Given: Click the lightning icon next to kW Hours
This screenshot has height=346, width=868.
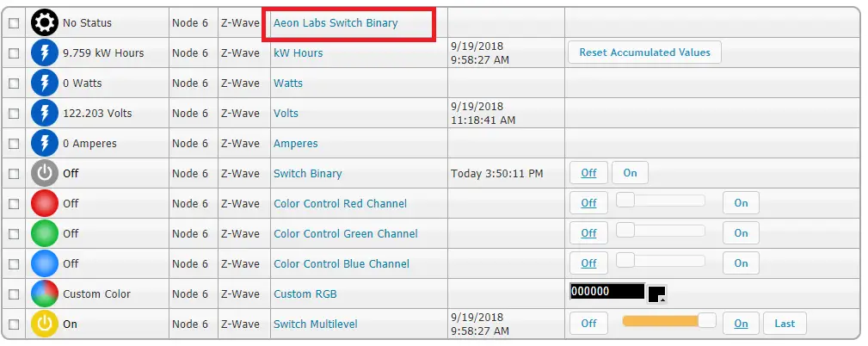Looking at the screenshot, I should pos(44,53).
